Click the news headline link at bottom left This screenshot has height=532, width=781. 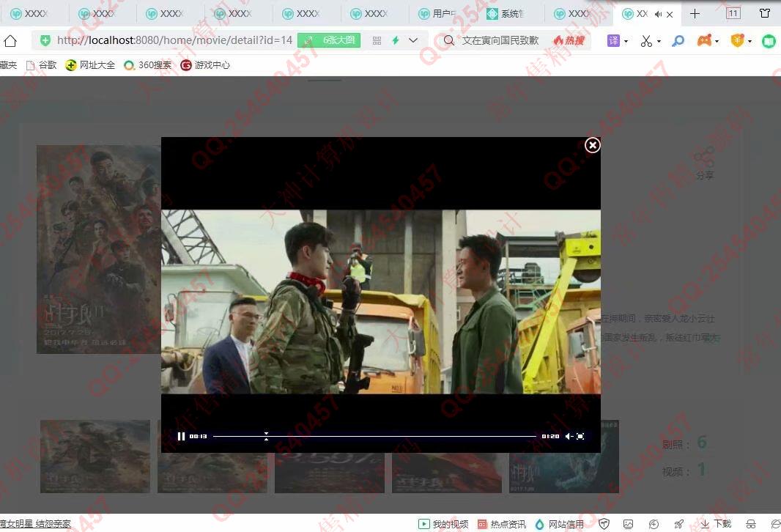(x=35, y=524)
